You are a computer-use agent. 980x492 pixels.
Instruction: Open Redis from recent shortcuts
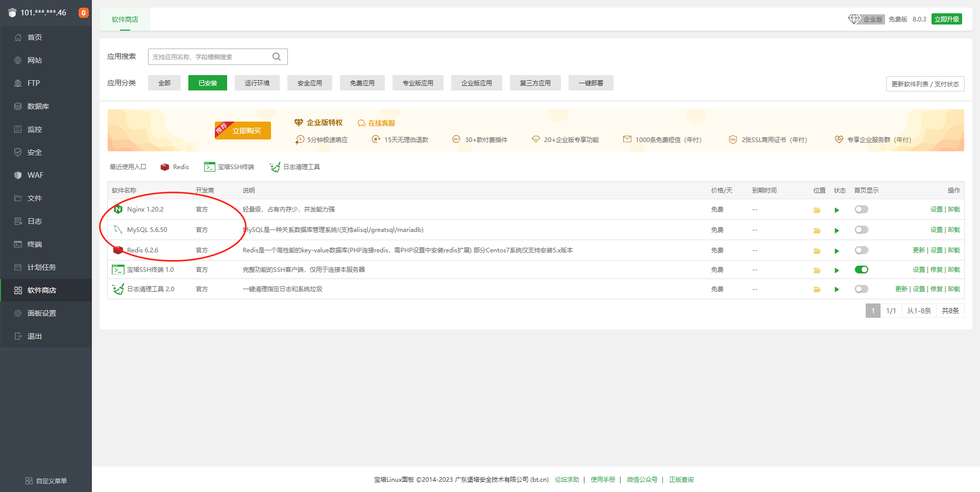[175, 167]
